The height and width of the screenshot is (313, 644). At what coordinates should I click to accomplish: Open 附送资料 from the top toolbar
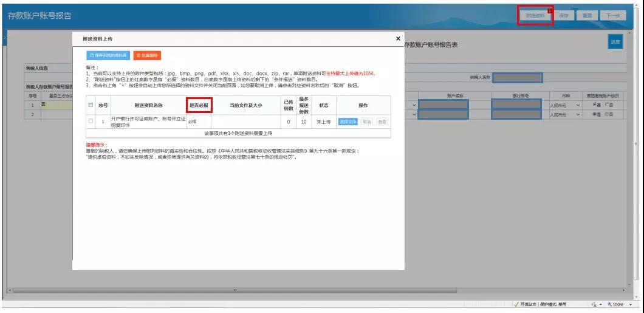[535, 16]
